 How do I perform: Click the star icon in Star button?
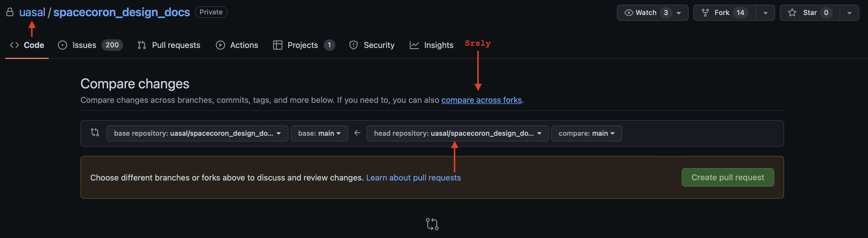point(792,13)
